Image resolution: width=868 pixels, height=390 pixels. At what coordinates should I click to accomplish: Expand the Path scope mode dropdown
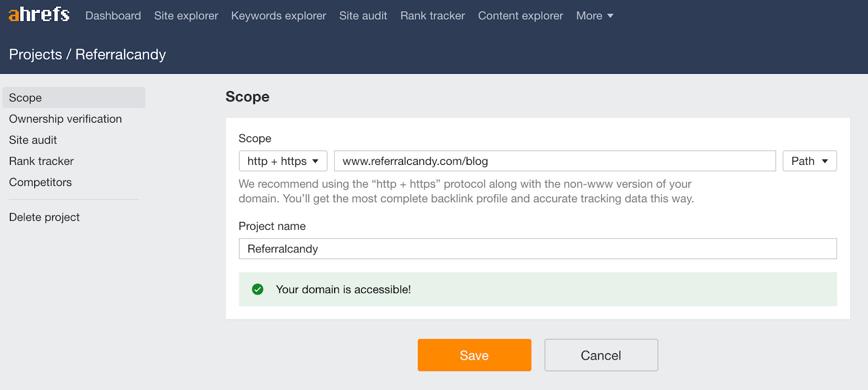[x=809, y=161]
